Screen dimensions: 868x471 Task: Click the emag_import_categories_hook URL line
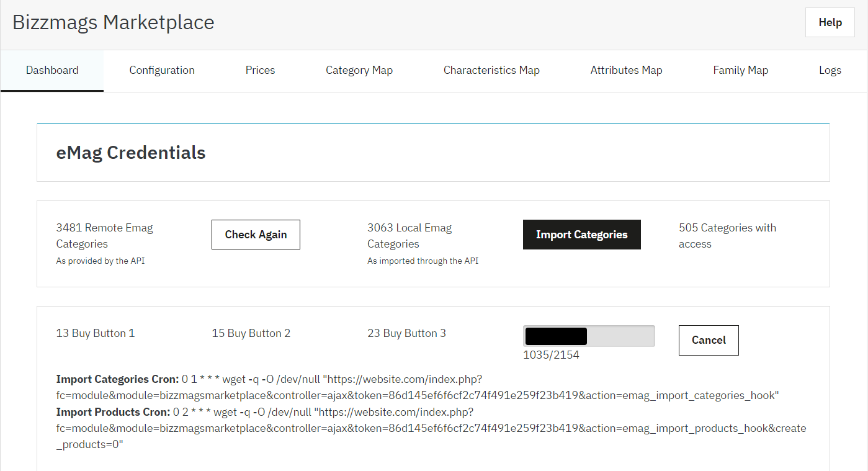(x=418, y=395)
